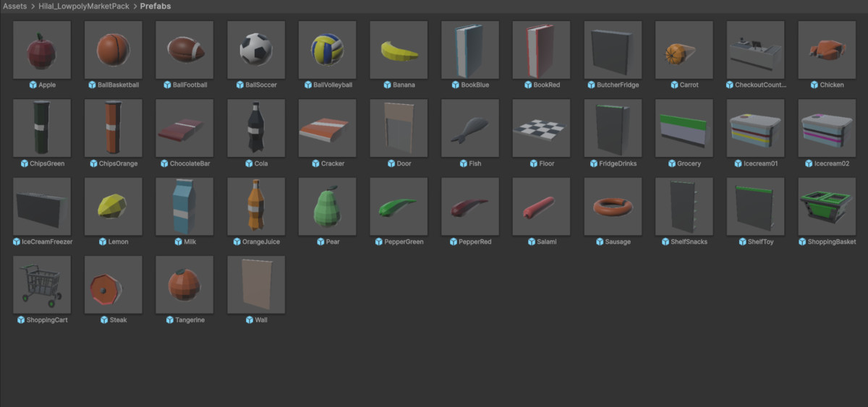Screen dimensions: 868x407
Task: Select the Steak prefab icon
Action: click(x=114, y=285)
